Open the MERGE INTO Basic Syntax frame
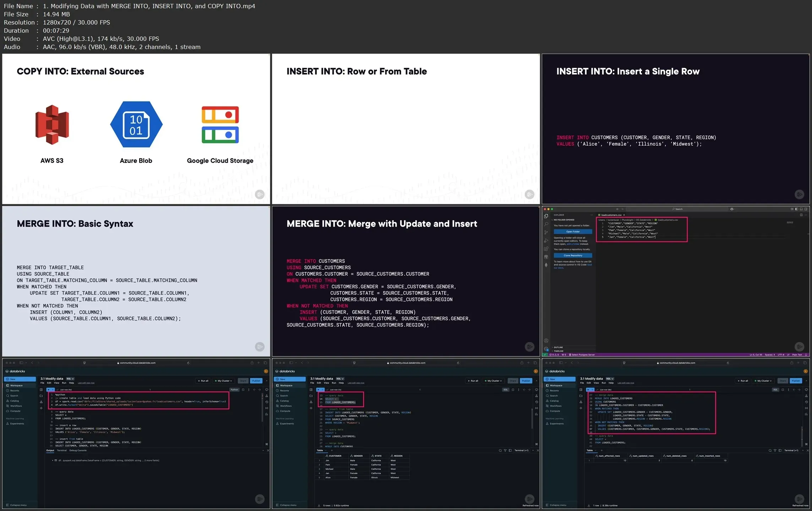 point(136,281)
